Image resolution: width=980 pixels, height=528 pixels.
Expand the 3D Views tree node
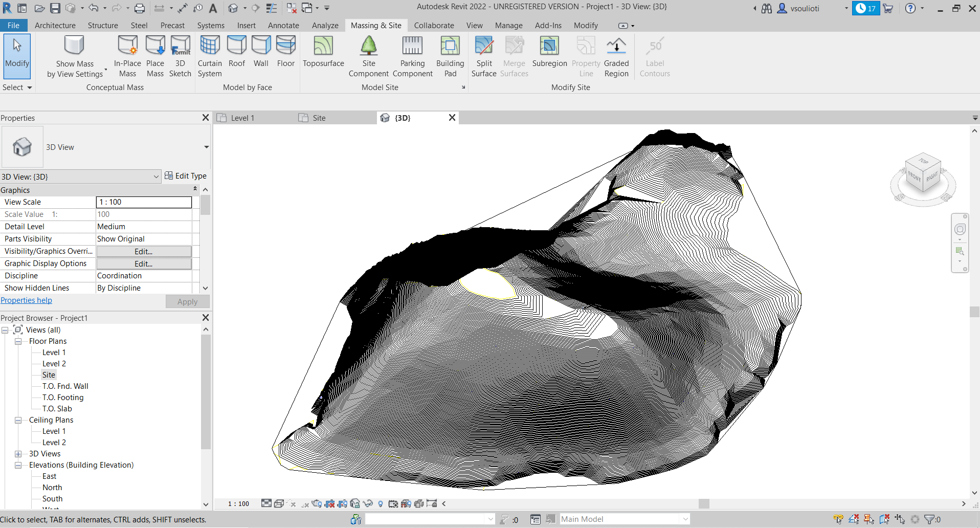tap(18, 454)
